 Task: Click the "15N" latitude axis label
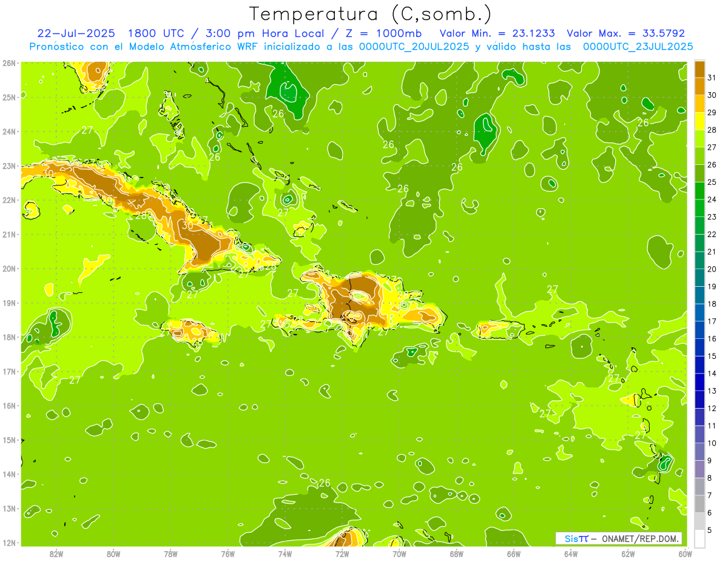click(x=8, y=440)
